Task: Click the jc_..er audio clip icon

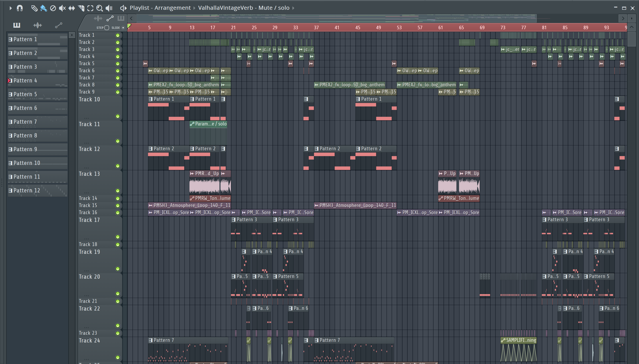Action: coord(503,49)
